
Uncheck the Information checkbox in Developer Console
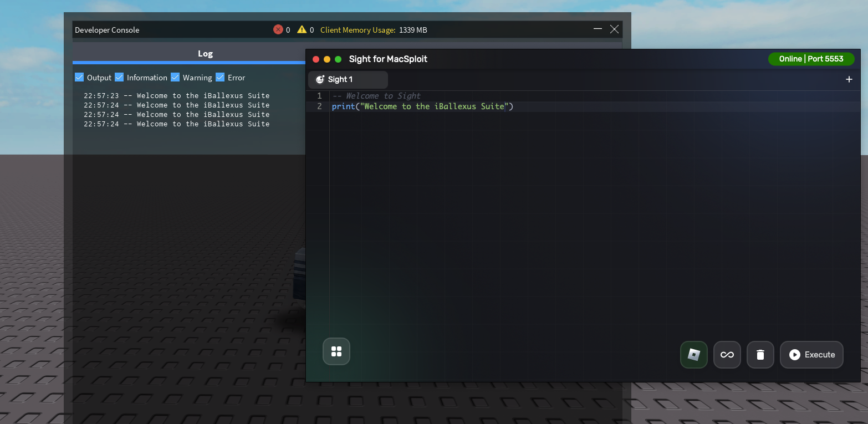pyautogui.click(x=119, y=77)
